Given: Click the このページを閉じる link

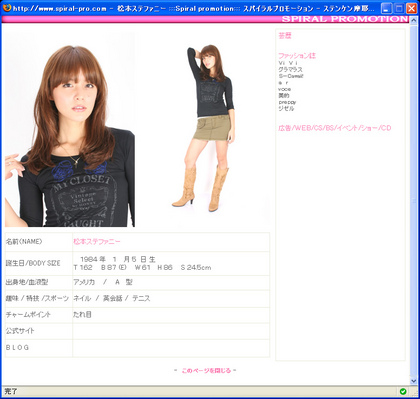Looking at the screenshot, I should 206,370.
